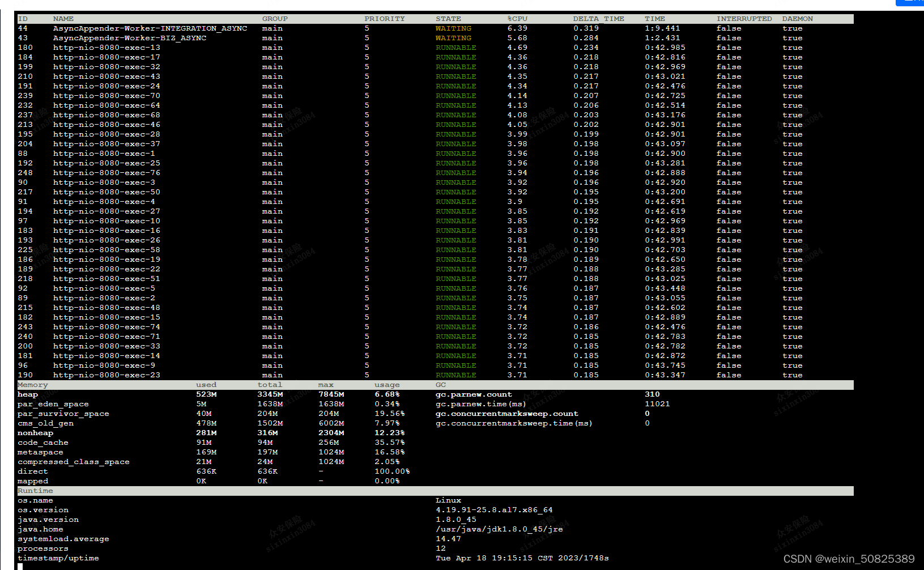
Task: Click the WAITING state of thread 43
Action: click(453, 38)
